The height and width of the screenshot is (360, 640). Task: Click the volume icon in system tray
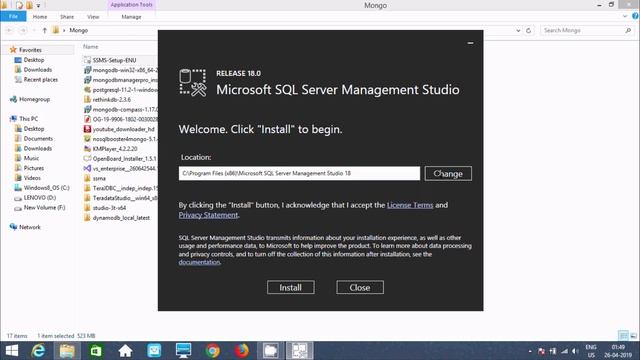pyautogui.click(x=575, y=351)
